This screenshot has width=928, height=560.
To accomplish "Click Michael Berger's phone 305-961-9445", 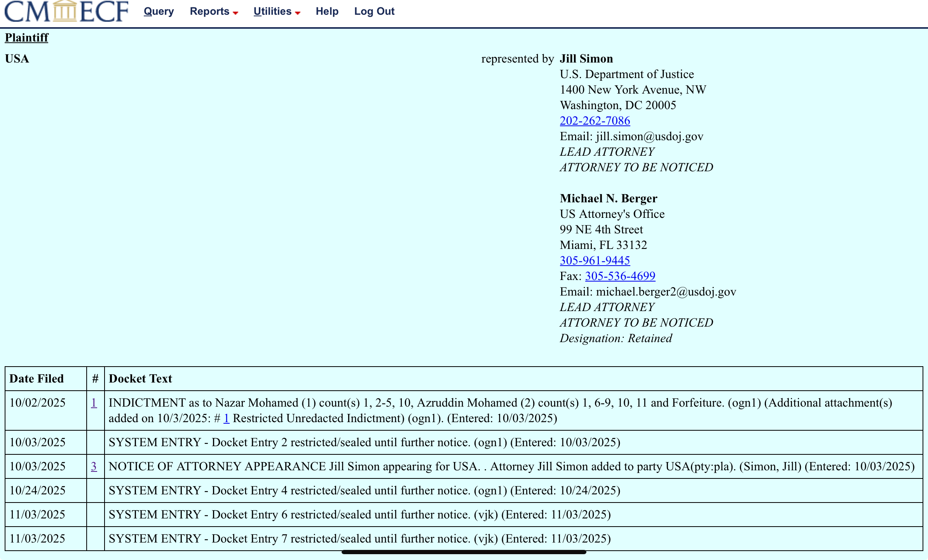I will pos(595,261).
